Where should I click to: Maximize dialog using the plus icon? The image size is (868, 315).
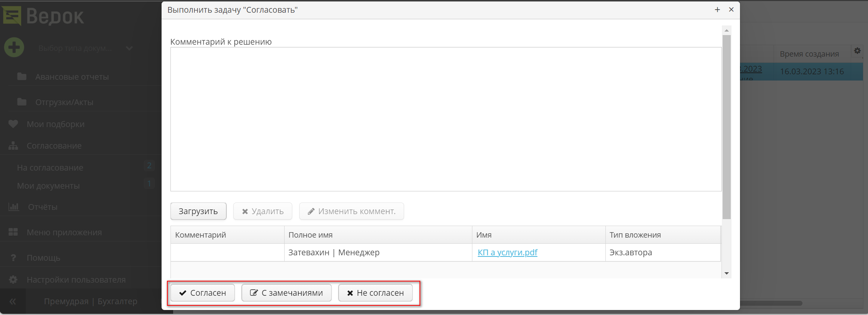(717, 10)
